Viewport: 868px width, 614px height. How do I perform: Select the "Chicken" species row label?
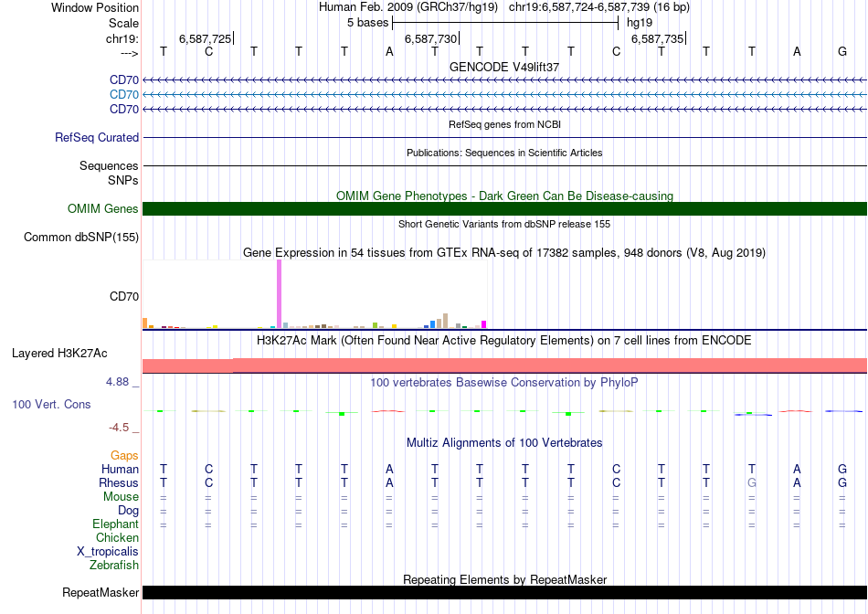117,537
